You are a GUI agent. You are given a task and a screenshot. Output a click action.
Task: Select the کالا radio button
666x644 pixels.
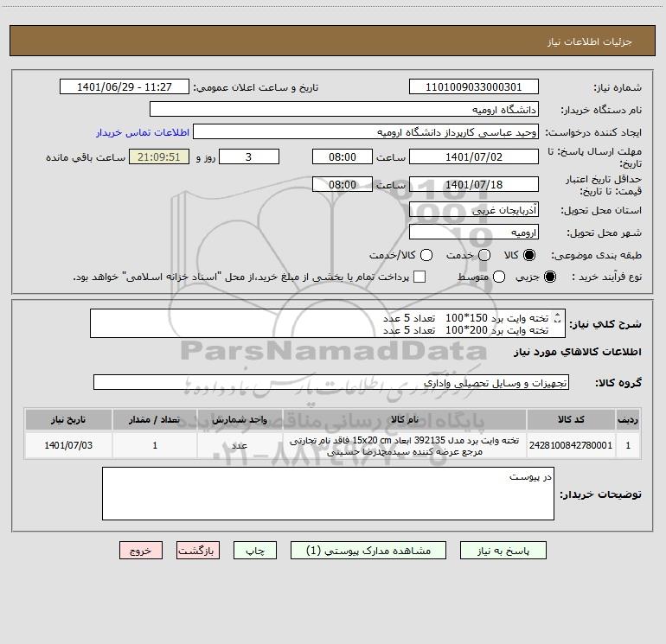click(529, 255)
